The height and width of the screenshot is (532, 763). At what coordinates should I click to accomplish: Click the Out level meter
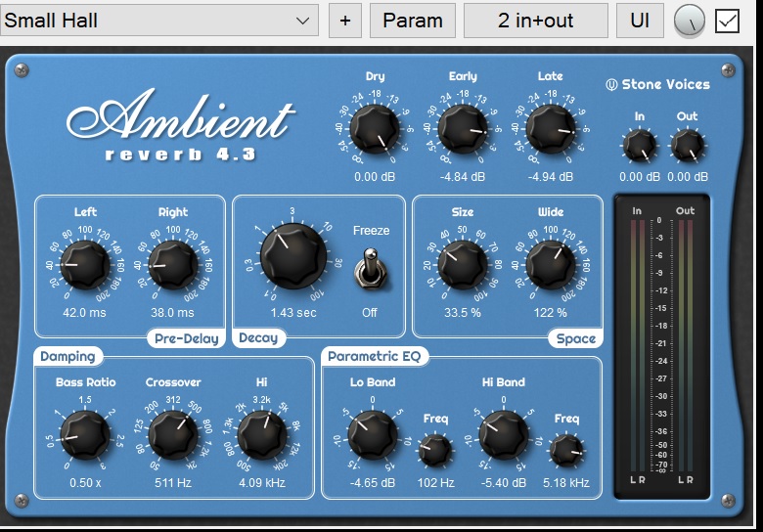tap(685, 346)
